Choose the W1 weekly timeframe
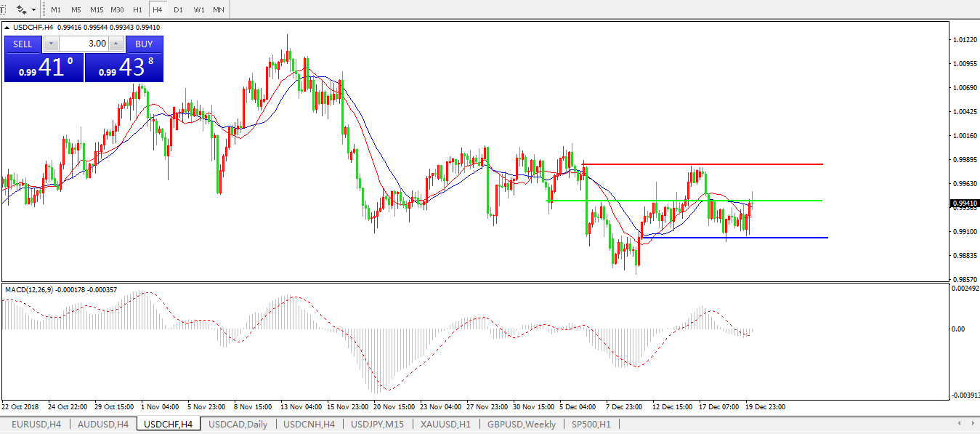 [198, 10]
